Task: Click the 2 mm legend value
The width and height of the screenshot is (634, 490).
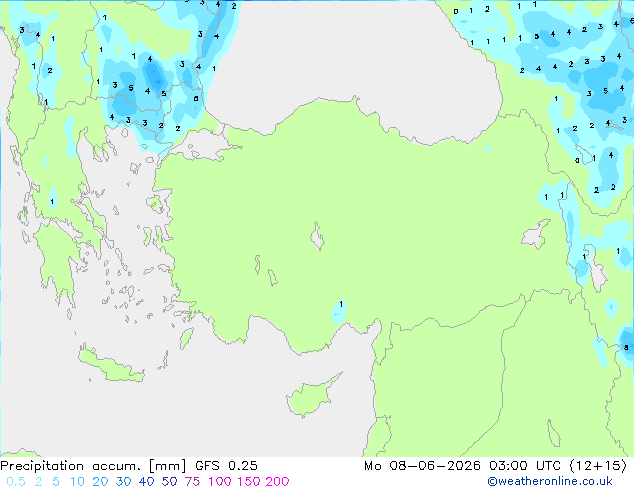Action: tap(38, 482)
